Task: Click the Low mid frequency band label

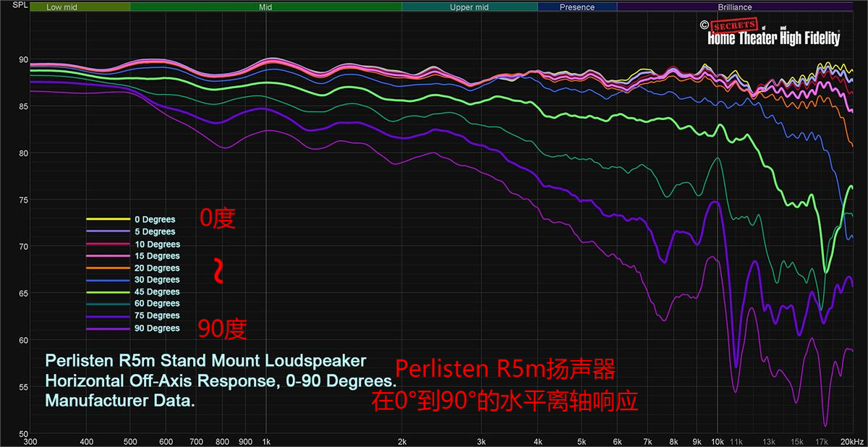Action: 63,7
